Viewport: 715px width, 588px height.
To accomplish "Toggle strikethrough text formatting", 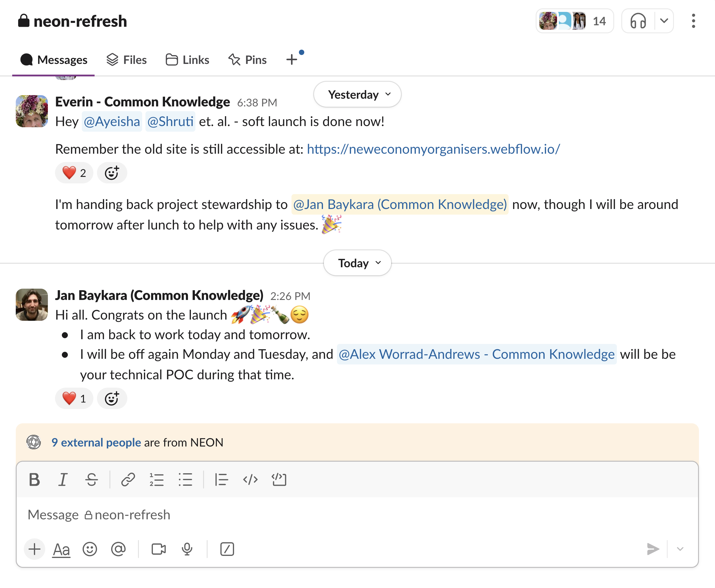I will coord(92,479).
